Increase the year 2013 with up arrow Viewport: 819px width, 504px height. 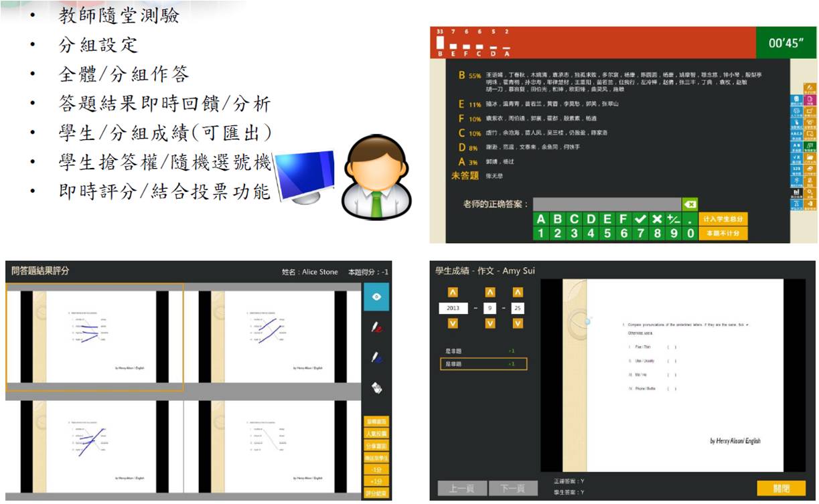(453, 292)
